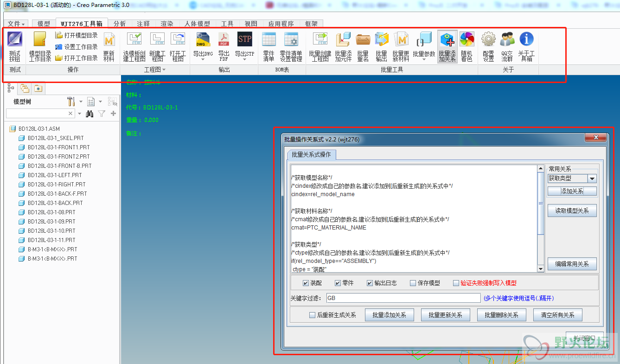
Task: Enable 验证失败强制写入模型 checkbox
Action: [x=456, y=283]
